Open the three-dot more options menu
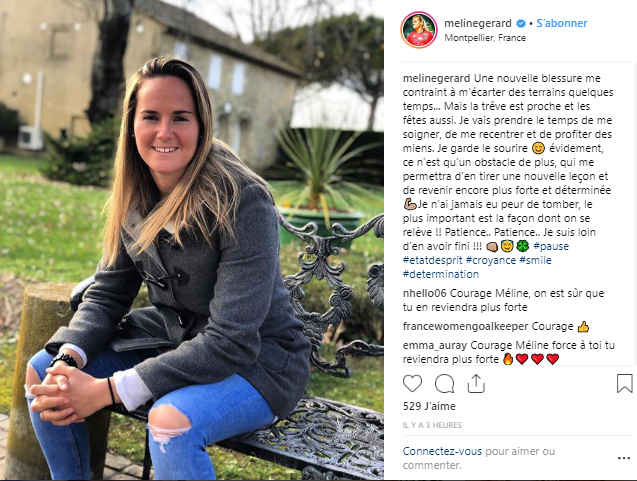This screenshot has height=481, width=637. (x=624, y=458)
